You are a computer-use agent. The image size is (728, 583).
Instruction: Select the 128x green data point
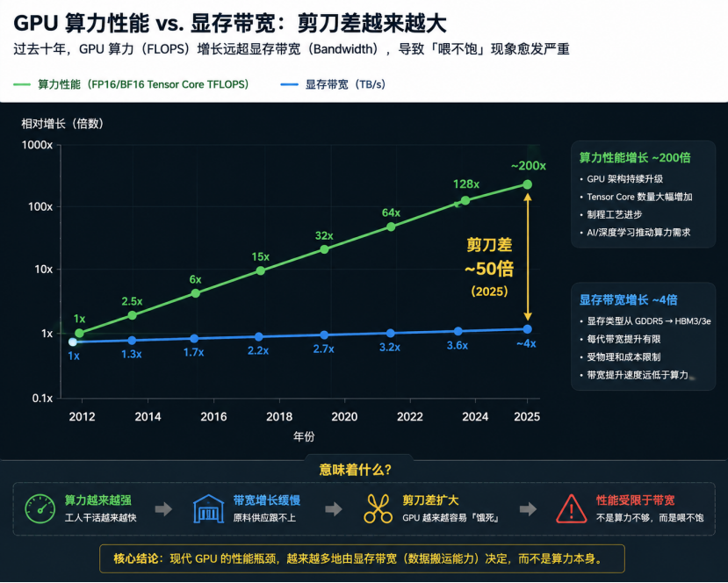(465, 200)
